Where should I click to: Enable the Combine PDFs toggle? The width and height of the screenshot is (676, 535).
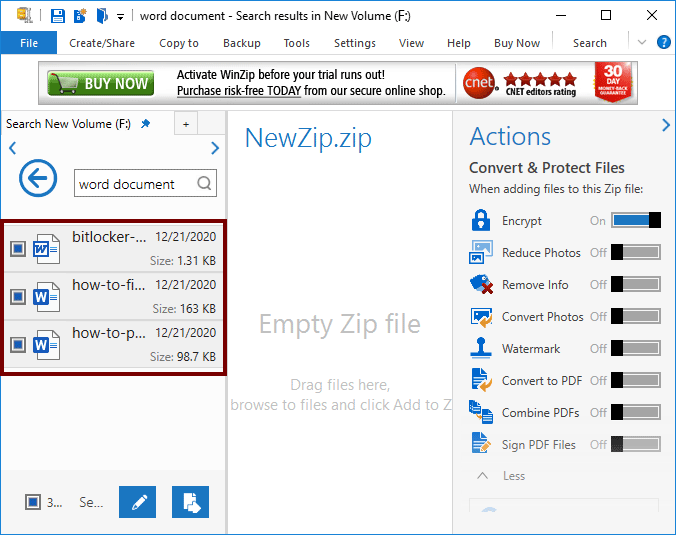point(636,412)
